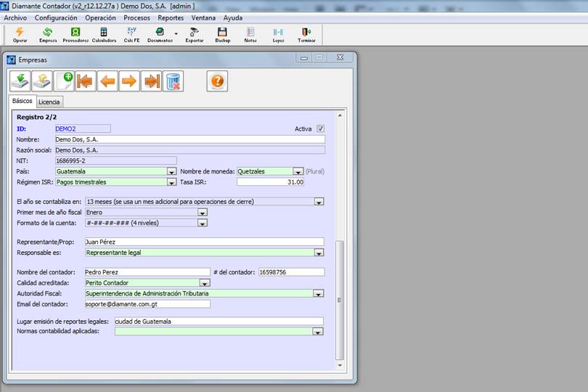Open the Normas contabilidad aplicadas dropdown
Image resolution: width=588 pixels, height=392 pixels.
pos(318,332)
